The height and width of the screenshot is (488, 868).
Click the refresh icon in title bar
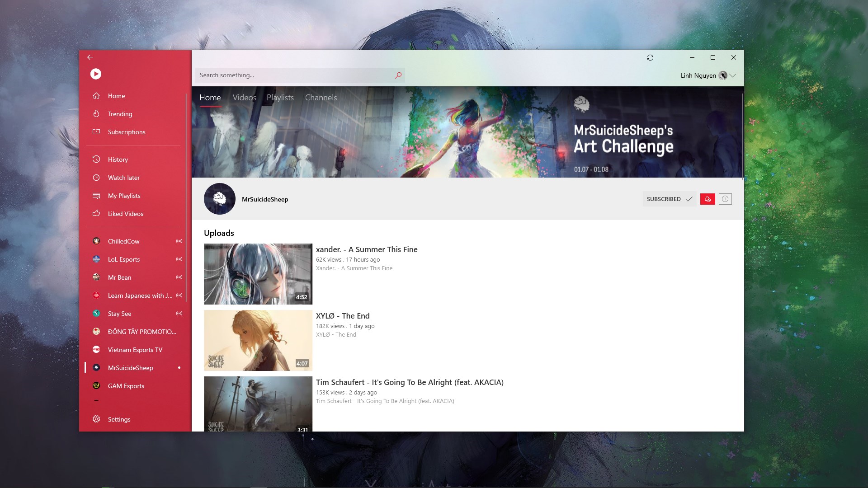point(650,57)
